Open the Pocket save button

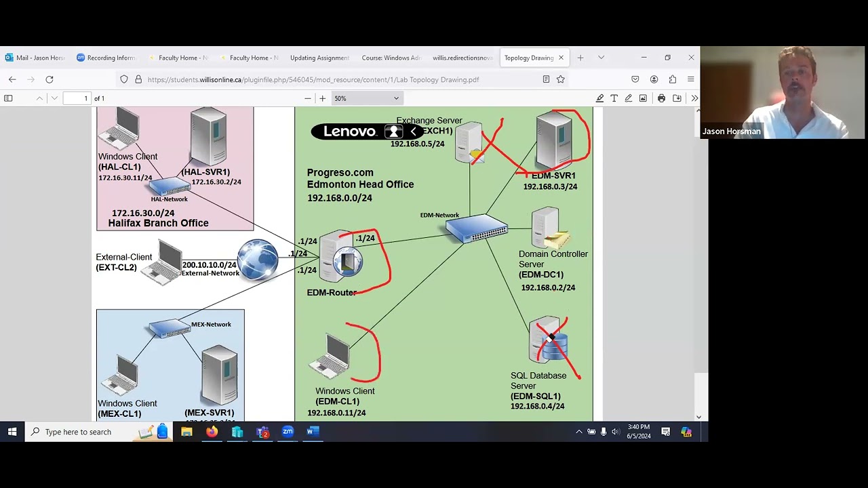click(x=635, y=79)
